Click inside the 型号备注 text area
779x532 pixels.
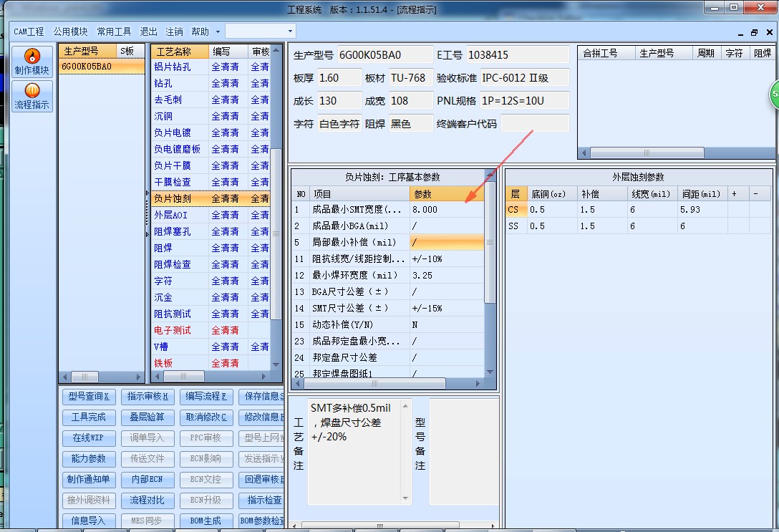click(x=464, y=452)
